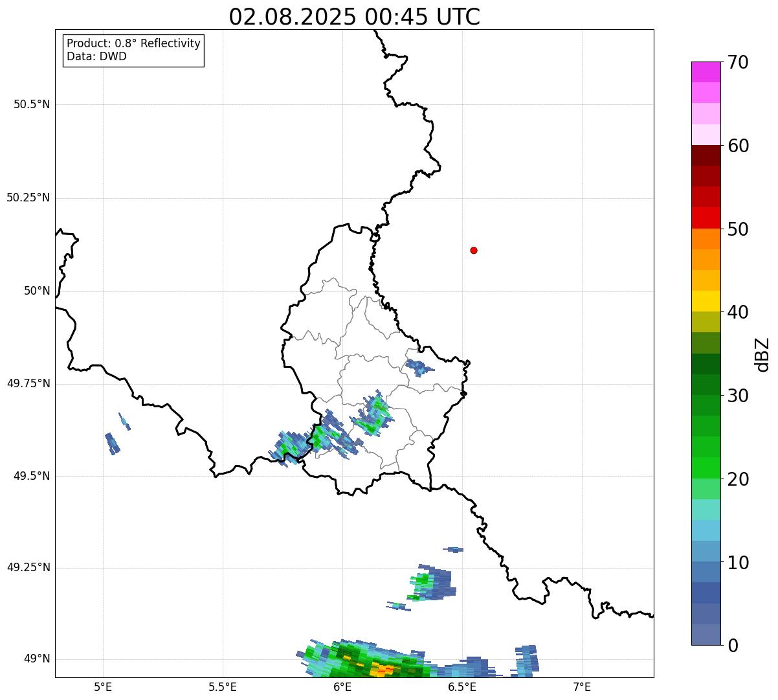Click the 5.5°E longitude label
Viewport: 778px width, 700px height.
click(223, 686)
